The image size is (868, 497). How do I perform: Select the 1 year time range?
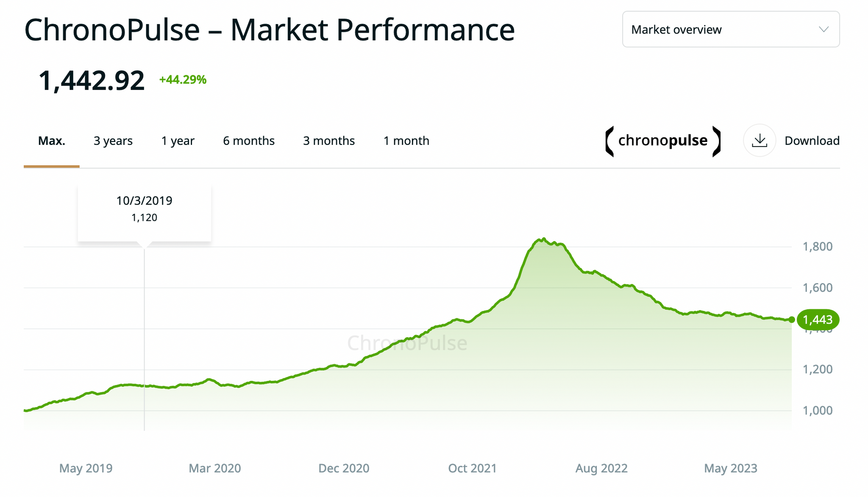point(177,140)
